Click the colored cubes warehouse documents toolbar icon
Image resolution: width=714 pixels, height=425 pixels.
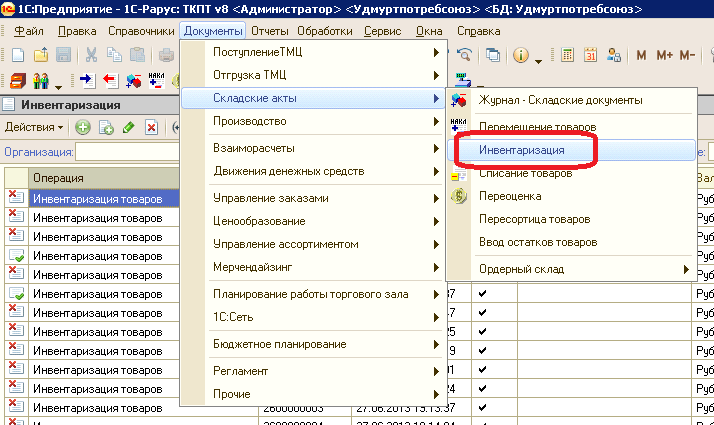tap(133, 81)
